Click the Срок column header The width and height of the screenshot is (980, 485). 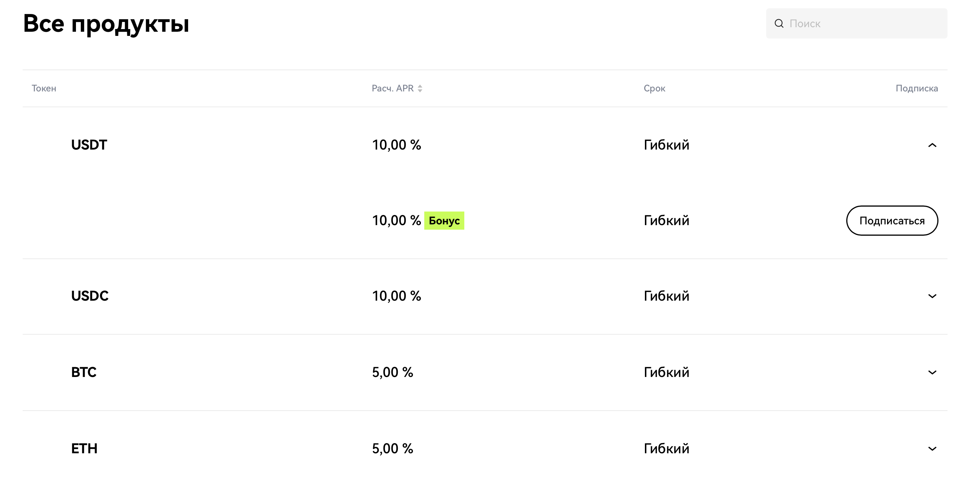(654, 88)
